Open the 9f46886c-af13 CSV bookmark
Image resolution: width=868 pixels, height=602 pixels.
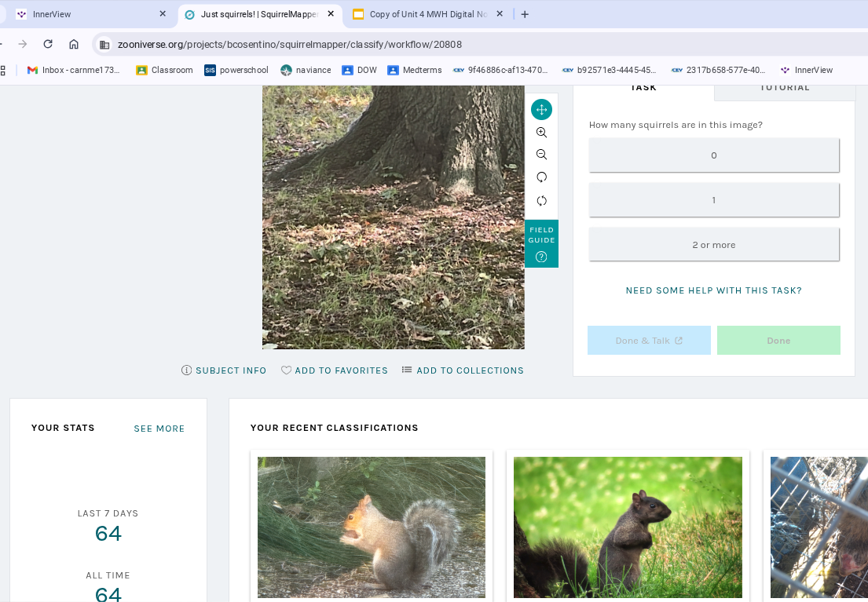[x=500, y=71]
